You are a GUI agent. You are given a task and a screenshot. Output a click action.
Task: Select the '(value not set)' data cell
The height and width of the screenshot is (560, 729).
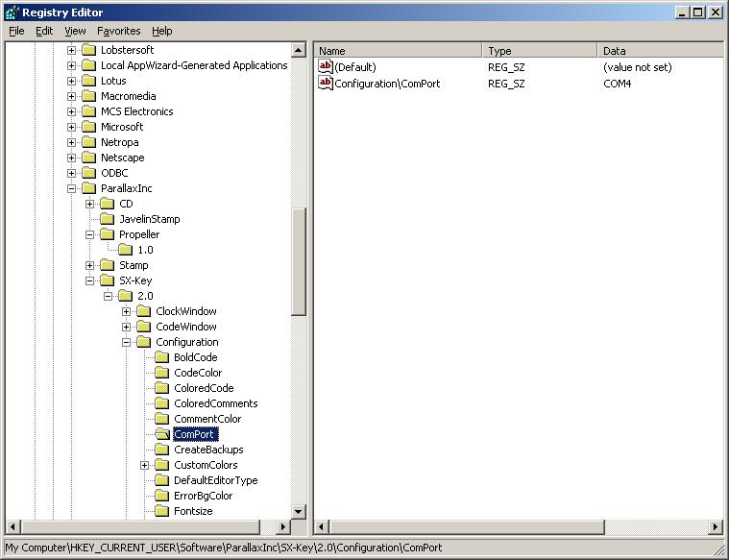(x=638, y=67)
